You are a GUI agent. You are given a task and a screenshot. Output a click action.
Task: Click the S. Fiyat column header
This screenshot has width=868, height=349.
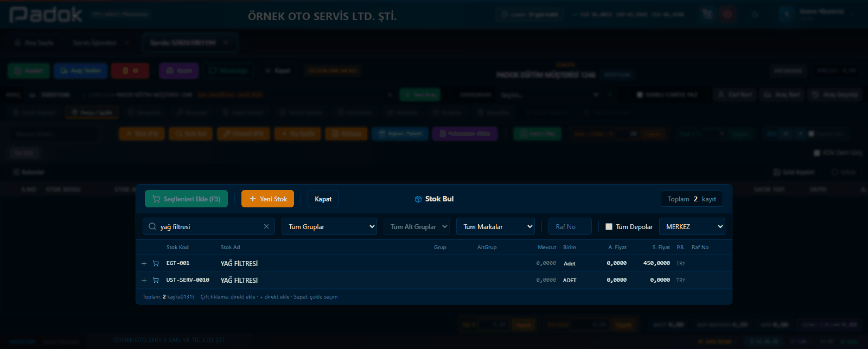pos(661,247)
